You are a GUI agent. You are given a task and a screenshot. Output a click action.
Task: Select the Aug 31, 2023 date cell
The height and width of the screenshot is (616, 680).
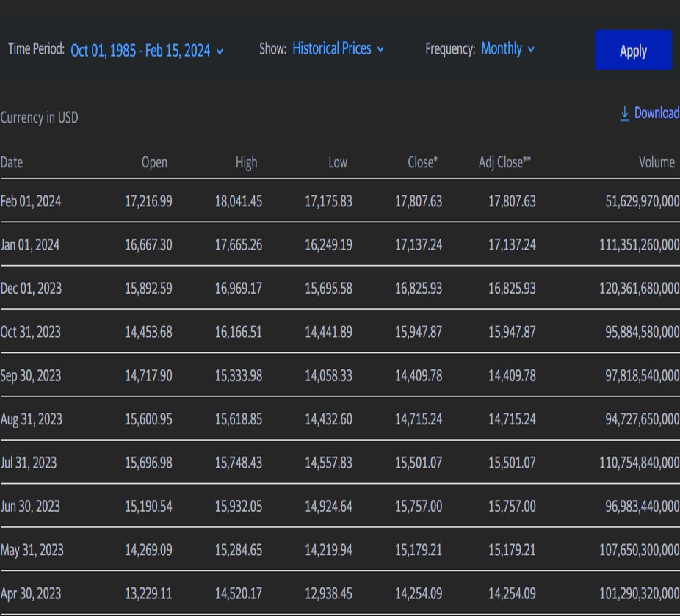32,419
